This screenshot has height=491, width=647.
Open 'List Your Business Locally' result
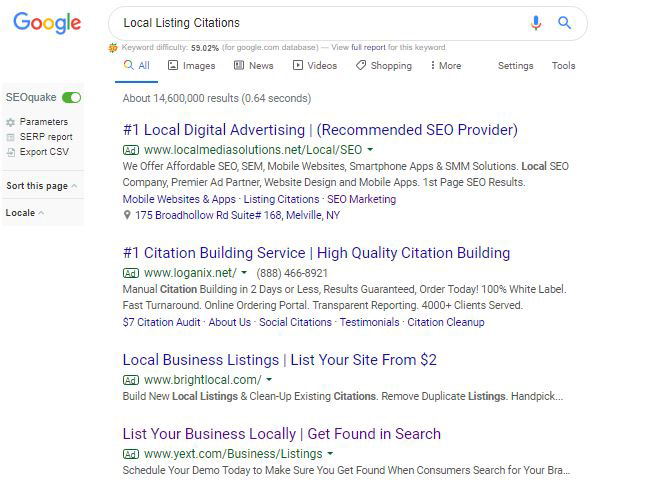281,434
